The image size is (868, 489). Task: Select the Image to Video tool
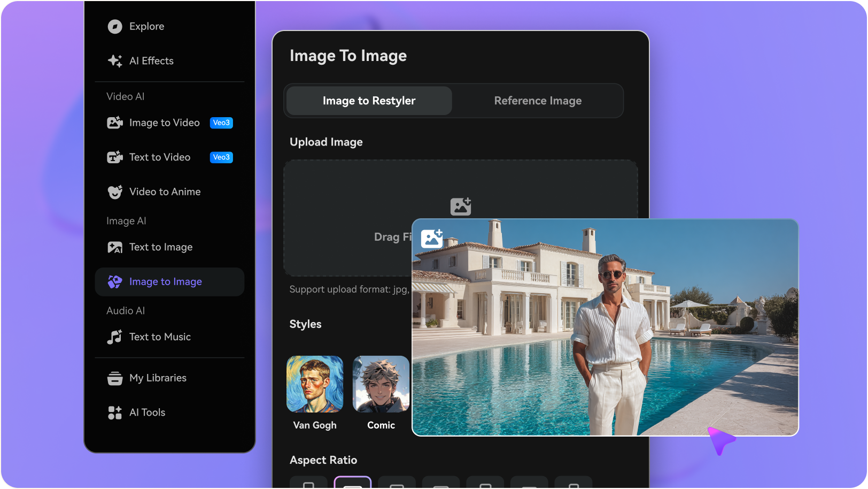(164, 123)
